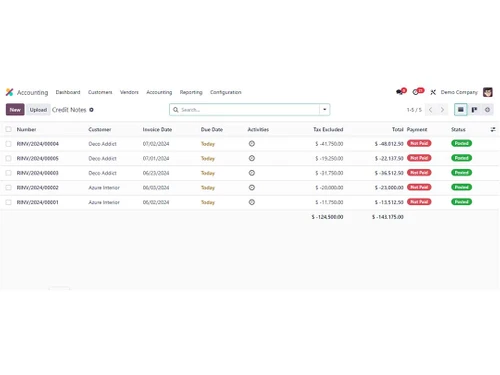Open the Customers menu

[100, 92]
